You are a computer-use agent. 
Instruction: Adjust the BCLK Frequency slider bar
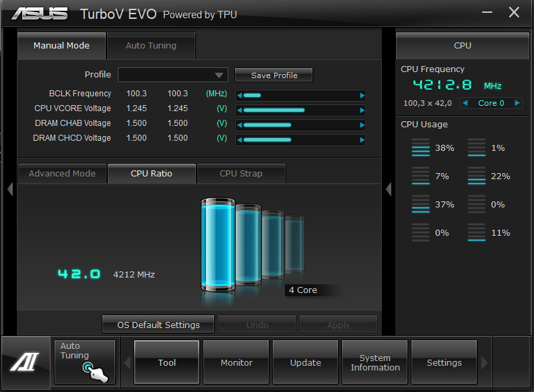[301, 96]
